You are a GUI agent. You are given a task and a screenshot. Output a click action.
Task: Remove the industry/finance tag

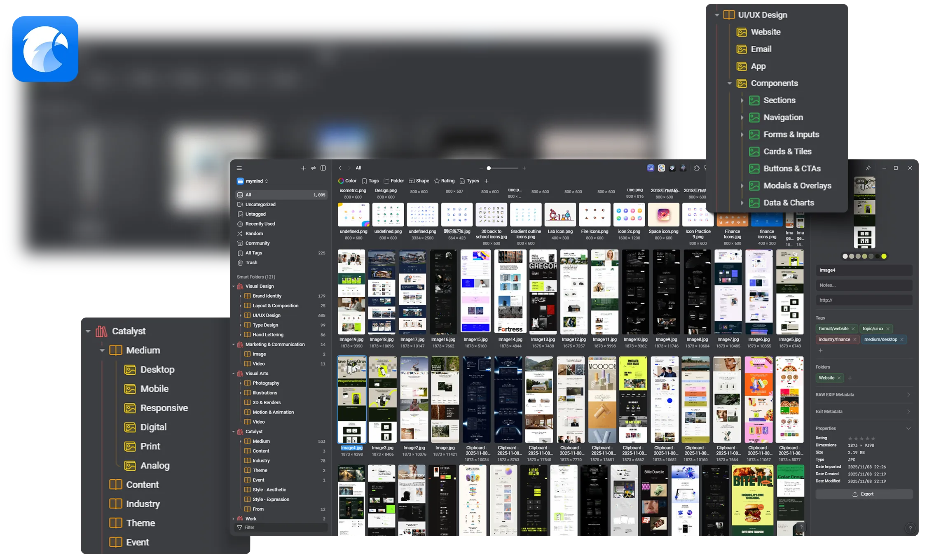pos(854,340)
